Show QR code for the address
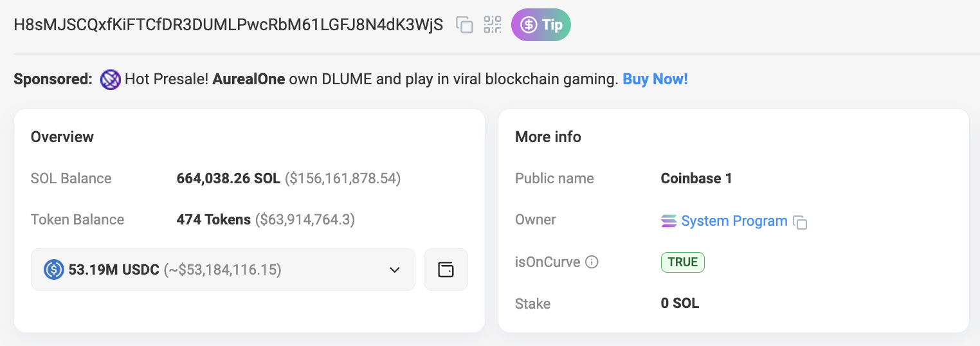The width and height of the screenshot is (980, 346). click(x=493, y=25)
